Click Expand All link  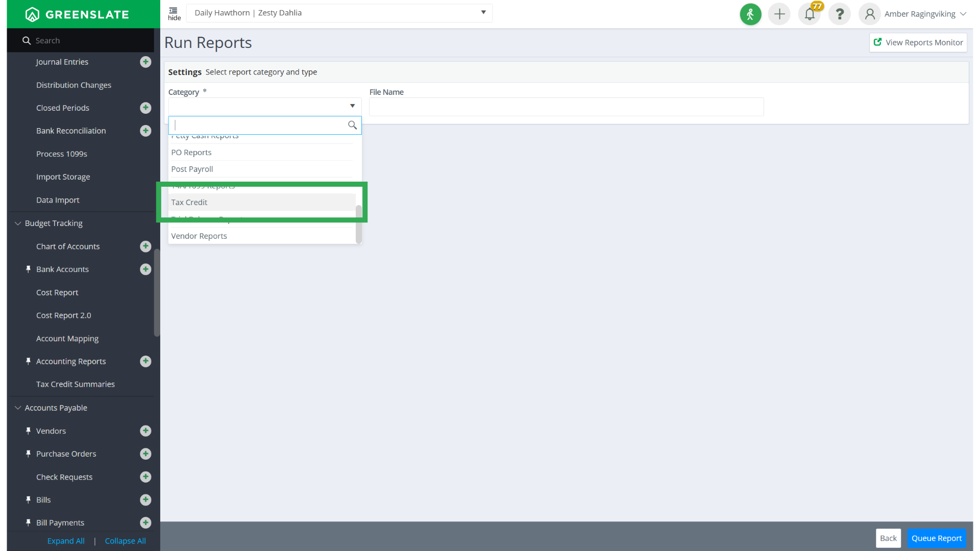pyautogui.click(x=66, y=541)
